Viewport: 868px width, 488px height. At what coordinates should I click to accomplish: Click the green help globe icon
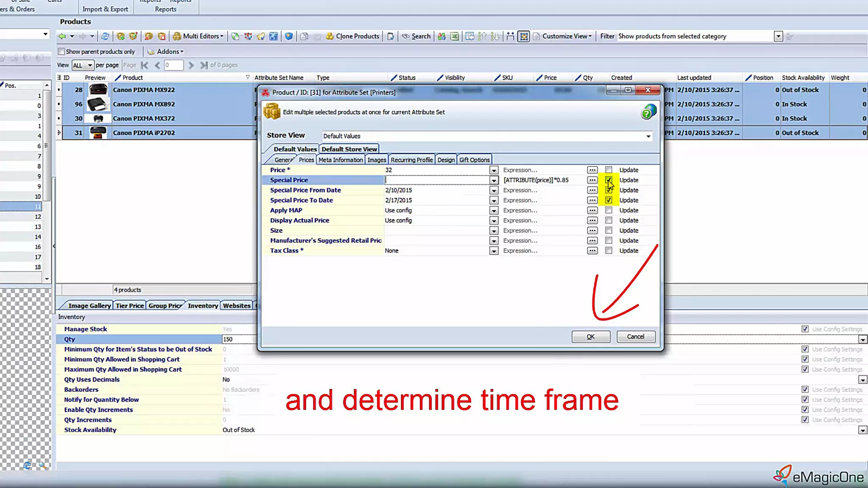coord(648,112)
